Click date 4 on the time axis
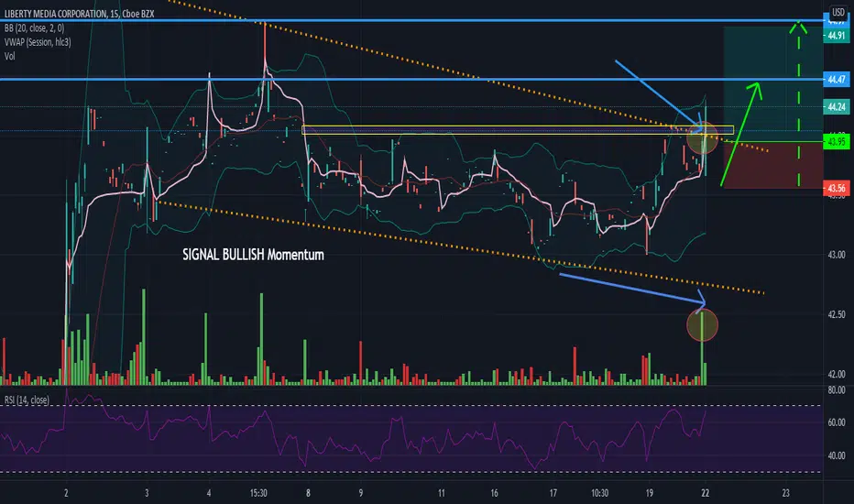This screenshot has width=854, height=504. [209, 493]
